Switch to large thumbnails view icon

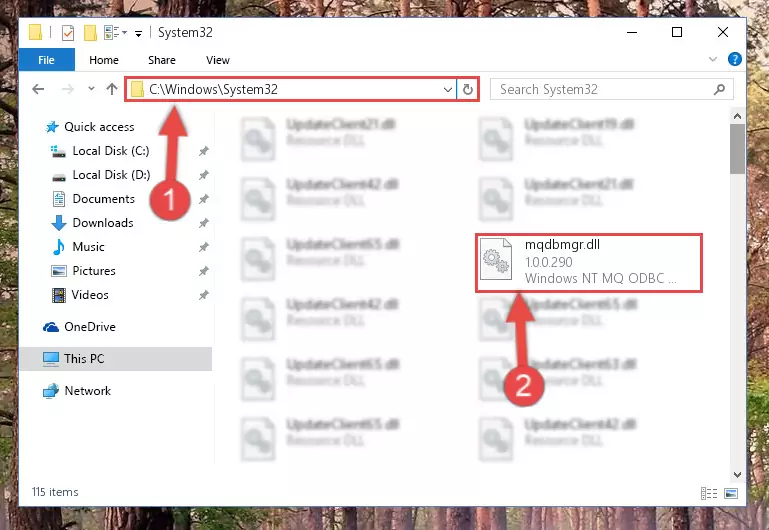click(731, 493)
